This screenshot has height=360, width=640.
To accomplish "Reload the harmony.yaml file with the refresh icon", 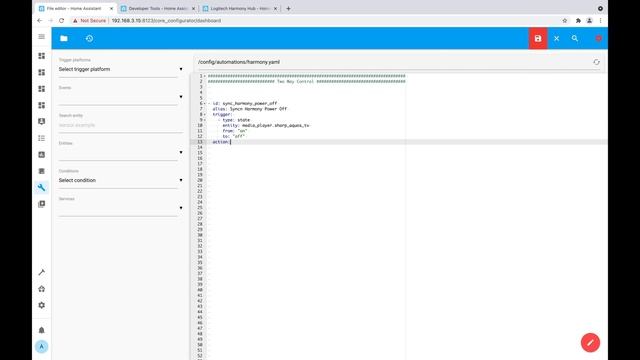I will [596, 62].
